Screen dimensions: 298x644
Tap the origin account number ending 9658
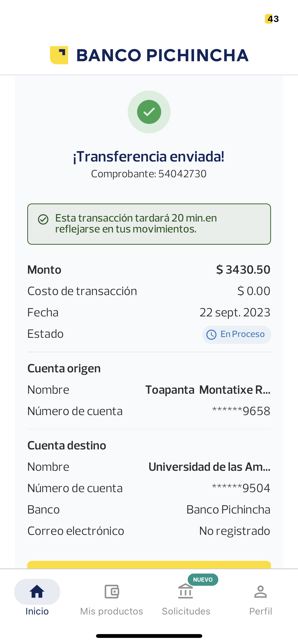click(241, 411)
